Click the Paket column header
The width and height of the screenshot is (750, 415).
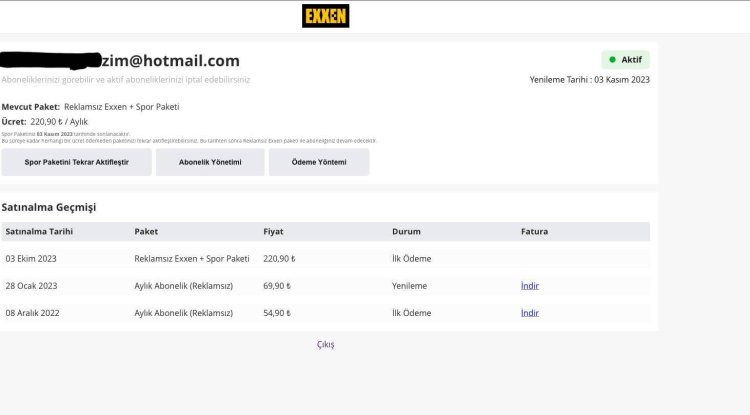click(x=146, y=232)
